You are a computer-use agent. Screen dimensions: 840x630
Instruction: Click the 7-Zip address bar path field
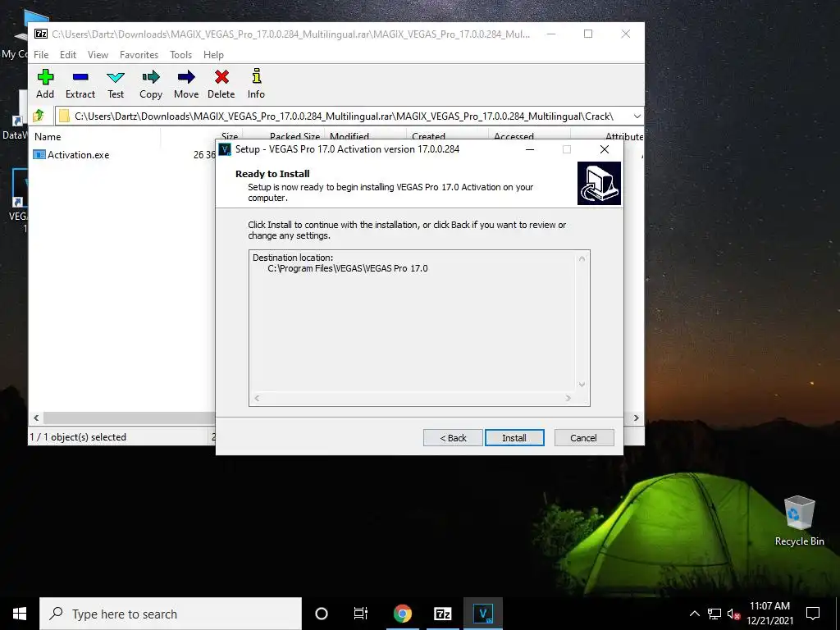(343, 116)
